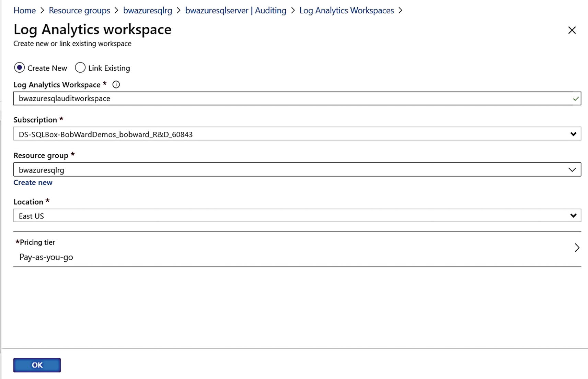Click the Pricing tier row Pay-as-you-go
The image size is (588, 379).
(297, 249)
